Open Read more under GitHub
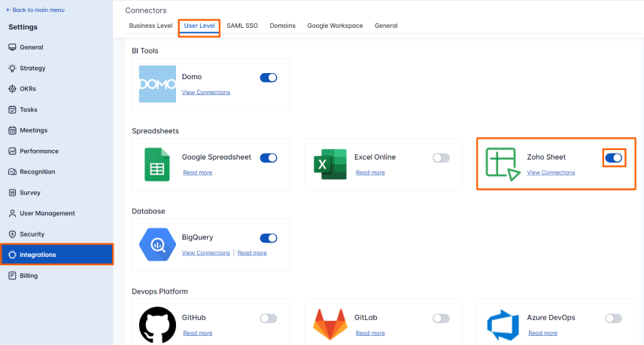Image resolution: width=644 pixels, height=345 pixels. coord(198,333)
